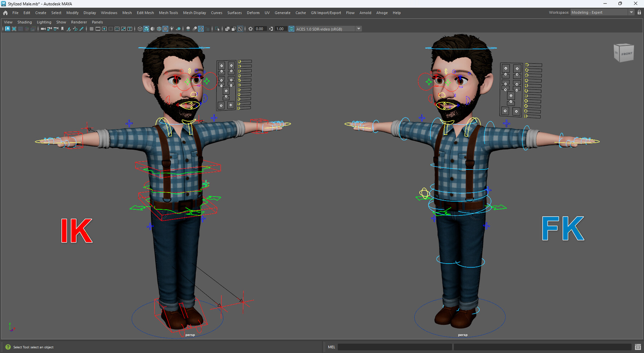Expand the Workspace selector dropdown
The width and height of the screenshot is (644, 353).
[631, 12]
